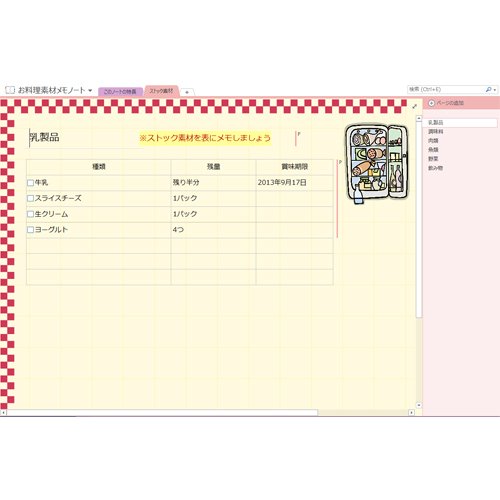Click the vertical scrollbar thumb
Image resolution: width=500 pixels, height=500 pixels.
click(419, 219)
